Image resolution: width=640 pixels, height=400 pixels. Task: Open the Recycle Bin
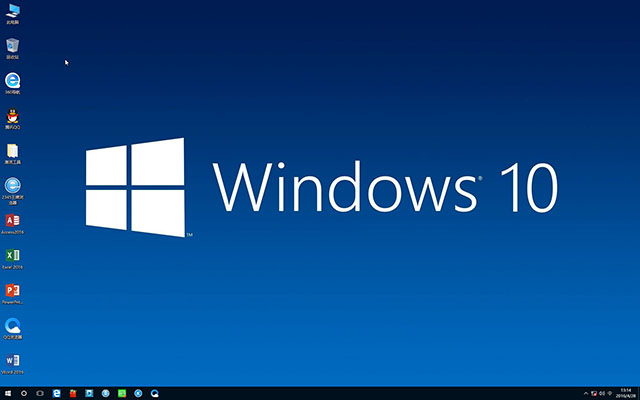coord(12,47)
